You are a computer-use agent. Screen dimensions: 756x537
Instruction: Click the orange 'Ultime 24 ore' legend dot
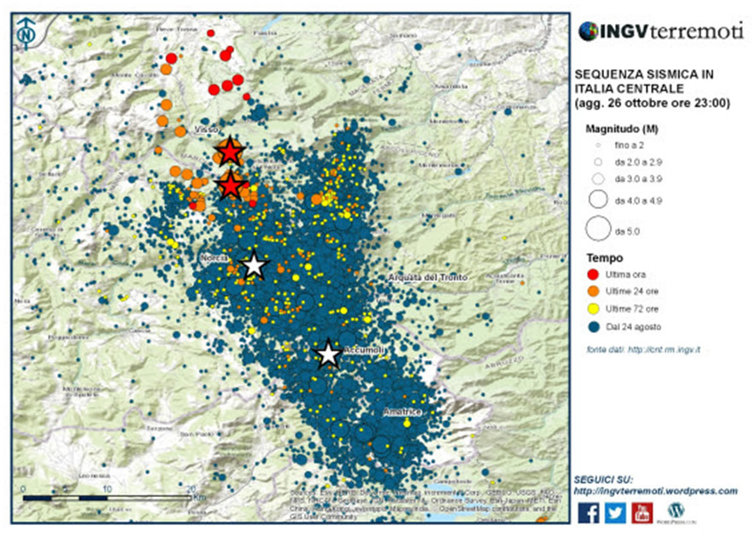click(x=593, y=291)
